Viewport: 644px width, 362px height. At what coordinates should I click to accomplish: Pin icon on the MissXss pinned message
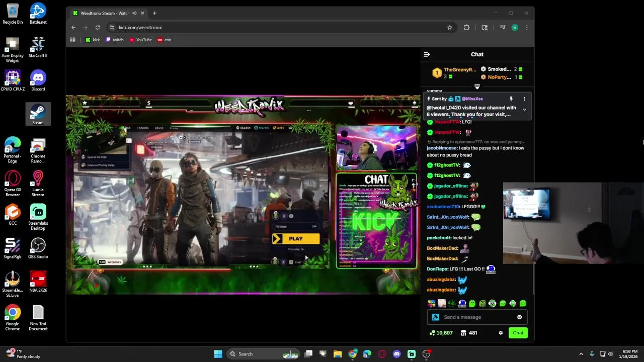tap(511, 99)
